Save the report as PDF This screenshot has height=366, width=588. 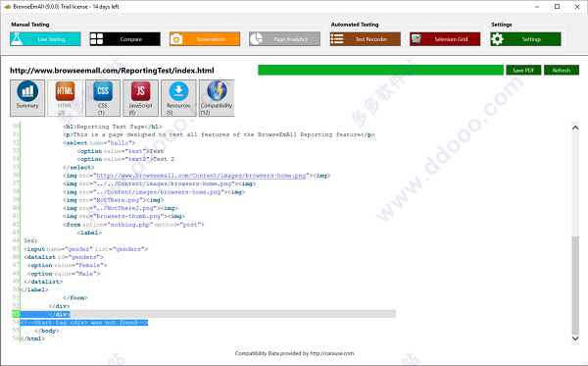[523, 71]
